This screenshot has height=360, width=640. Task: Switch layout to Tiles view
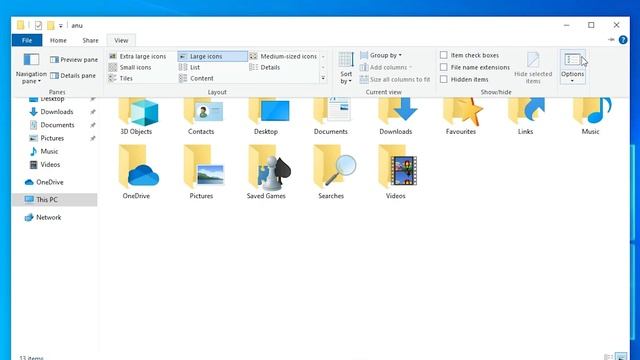click(121, 78)
